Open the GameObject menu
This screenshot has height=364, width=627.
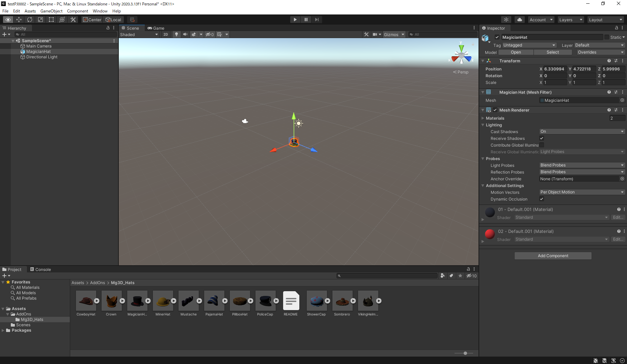click(x=51, y=11)
